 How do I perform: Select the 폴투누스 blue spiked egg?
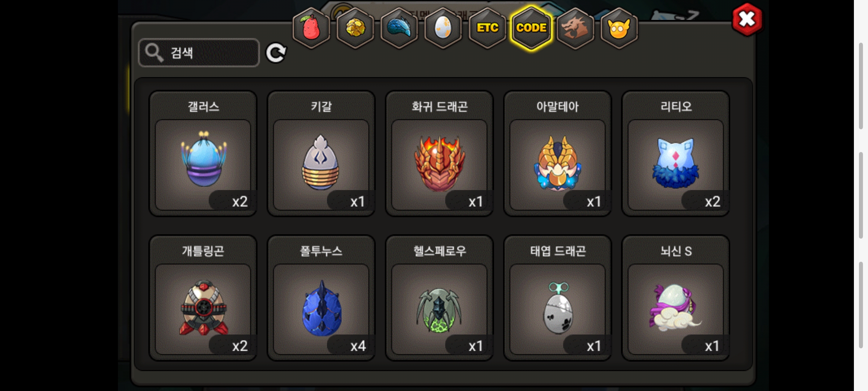point(321,298)
